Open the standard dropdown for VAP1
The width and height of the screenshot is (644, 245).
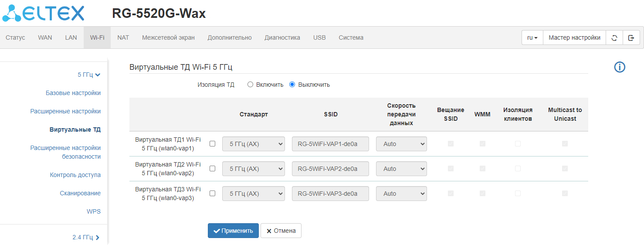click(x=253, y=144)
